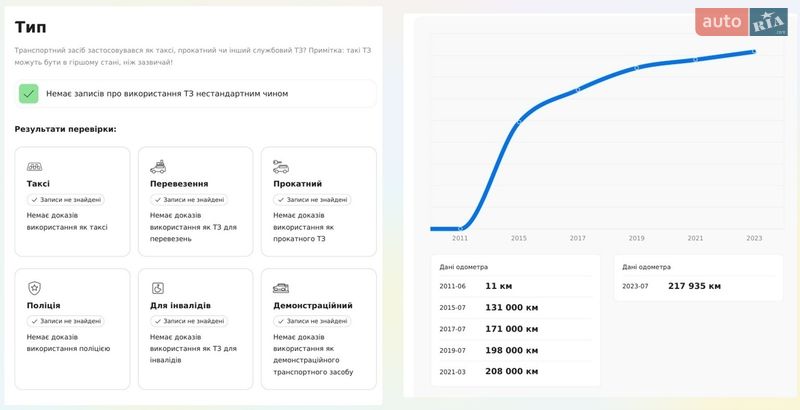The height and width of the screenshot is (410, 800).
Task: Click the auto RIA logo watermark
Action: [x=741, y=21]
